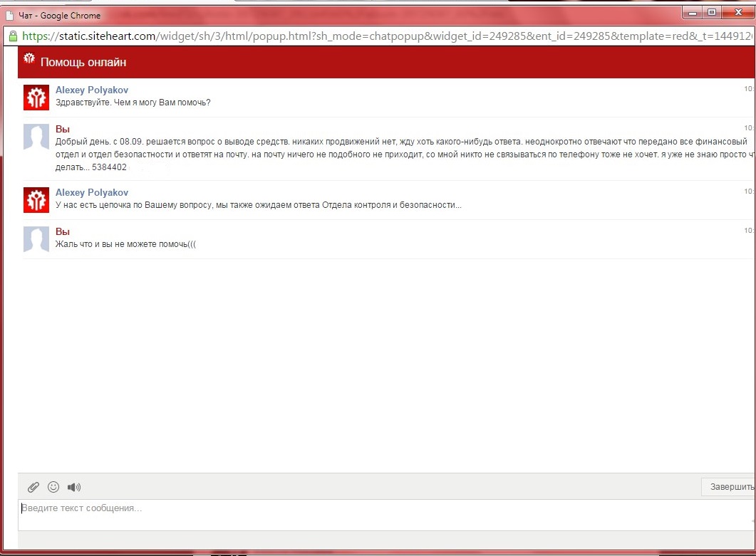Click the paperclip attach file icon
The width and height of the screenshot is (756, 556).
click(33, 487)
